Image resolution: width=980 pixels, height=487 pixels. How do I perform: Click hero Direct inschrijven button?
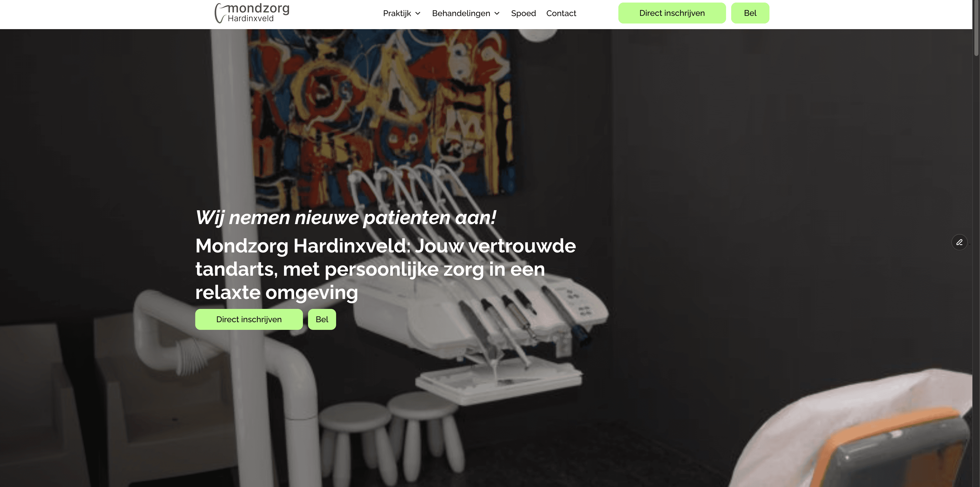[x=249, y=319]
